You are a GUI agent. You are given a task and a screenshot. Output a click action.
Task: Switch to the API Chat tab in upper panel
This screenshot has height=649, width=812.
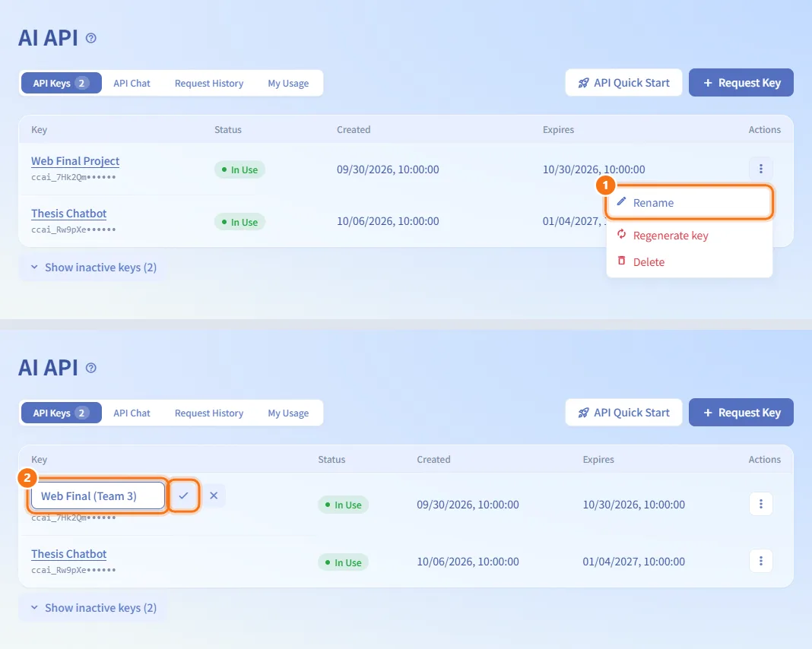132,84
